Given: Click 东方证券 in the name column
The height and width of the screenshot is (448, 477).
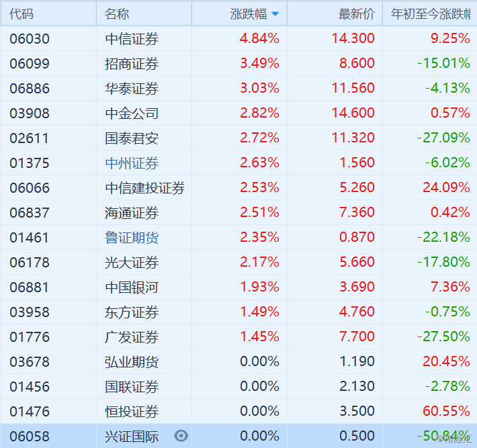Looking at the screenshot, I should (x=132, y=312).
